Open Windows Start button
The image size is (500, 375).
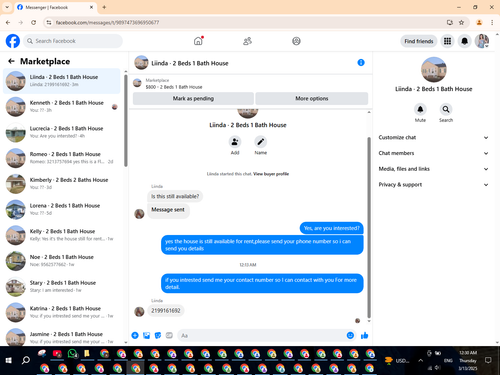click(9, 360)
